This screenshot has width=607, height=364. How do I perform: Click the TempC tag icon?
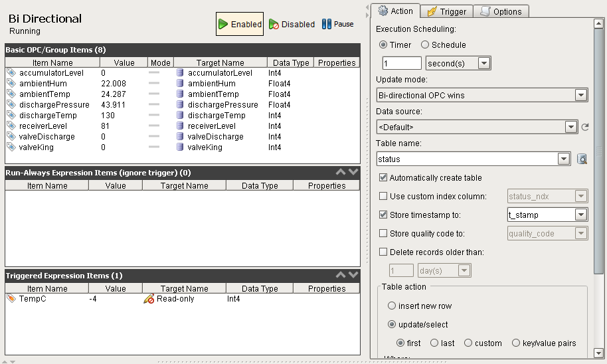11,299
